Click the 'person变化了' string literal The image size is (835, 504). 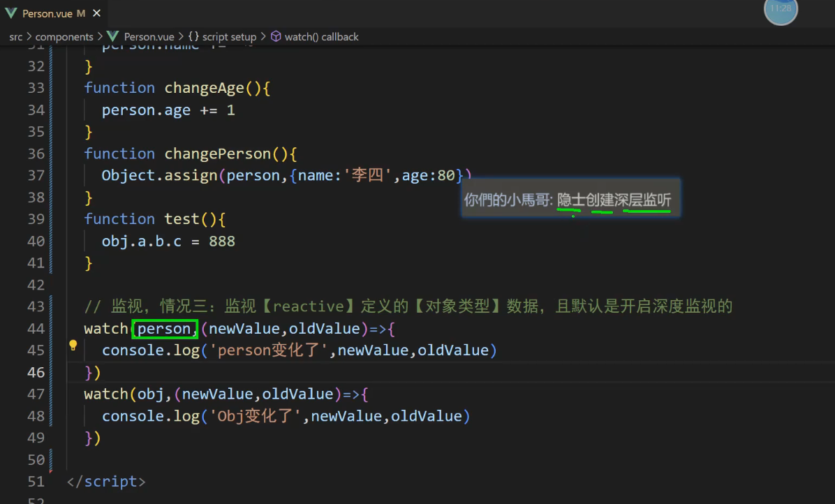270,350
